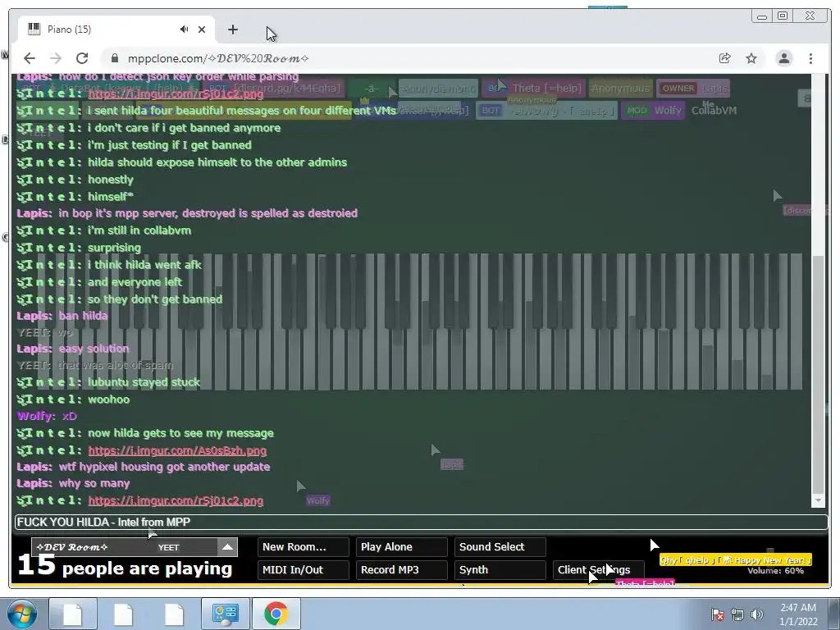Click the Chrome icon in the taskbar
The width and height of the screenshot is (840, 630).
tap(276, 614)
